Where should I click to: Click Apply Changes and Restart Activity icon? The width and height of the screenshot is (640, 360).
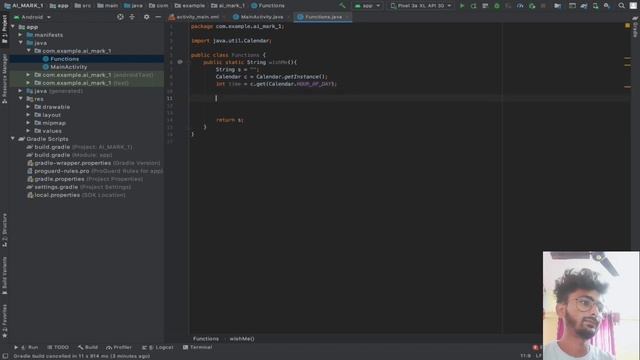tap(473, 6)
